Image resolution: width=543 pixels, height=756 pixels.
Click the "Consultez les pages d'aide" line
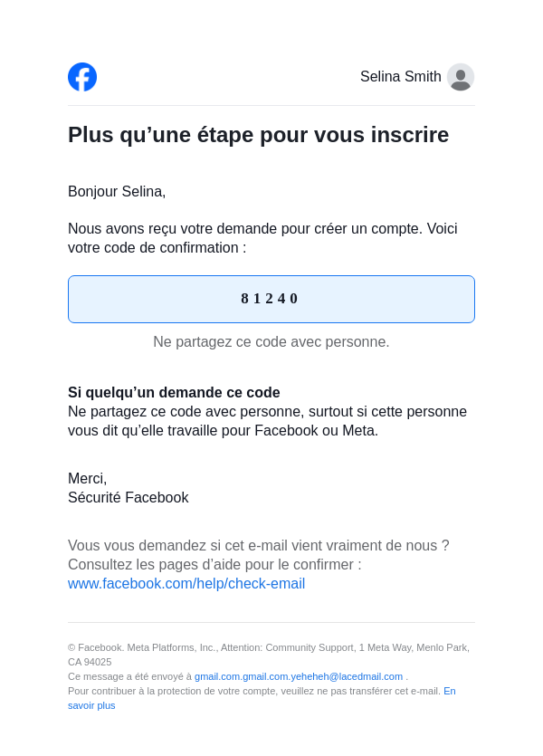click(214, 565)
